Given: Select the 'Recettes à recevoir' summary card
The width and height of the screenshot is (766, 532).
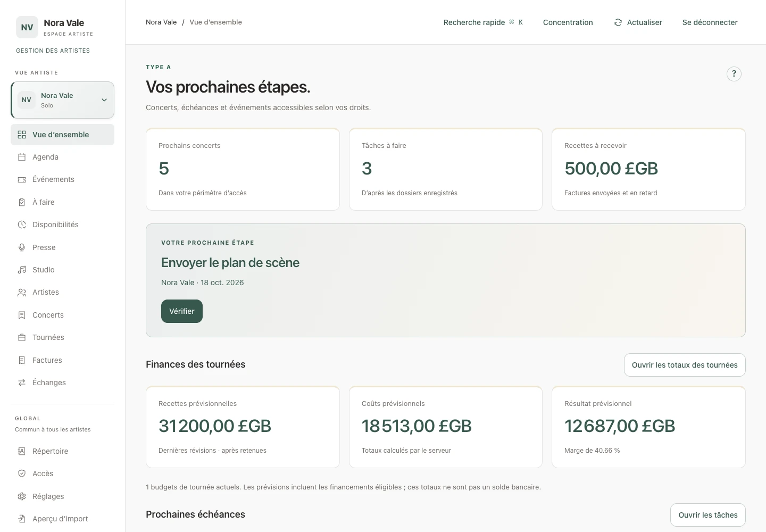Looking at the screenshot, I should 648,169.
